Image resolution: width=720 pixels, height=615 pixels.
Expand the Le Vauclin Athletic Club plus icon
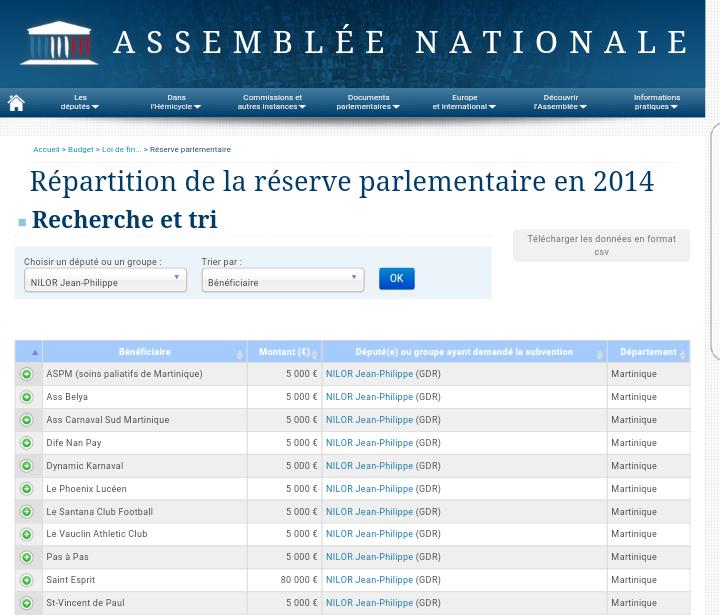click(x=27, y=534)
